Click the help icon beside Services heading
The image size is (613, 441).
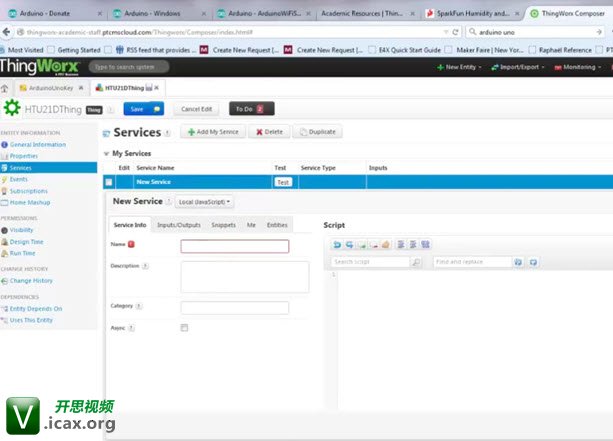[167, 133]
